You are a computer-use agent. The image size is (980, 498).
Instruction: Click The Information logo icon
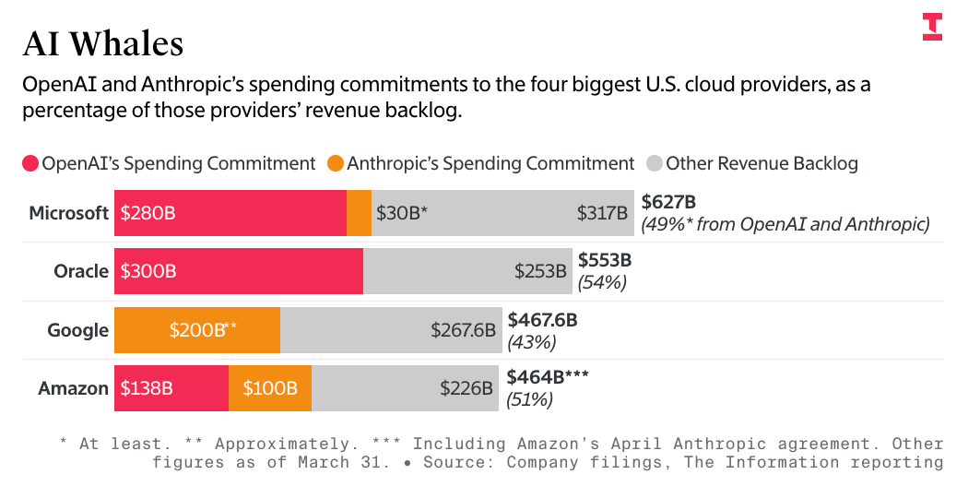click(x=932, y=27)
